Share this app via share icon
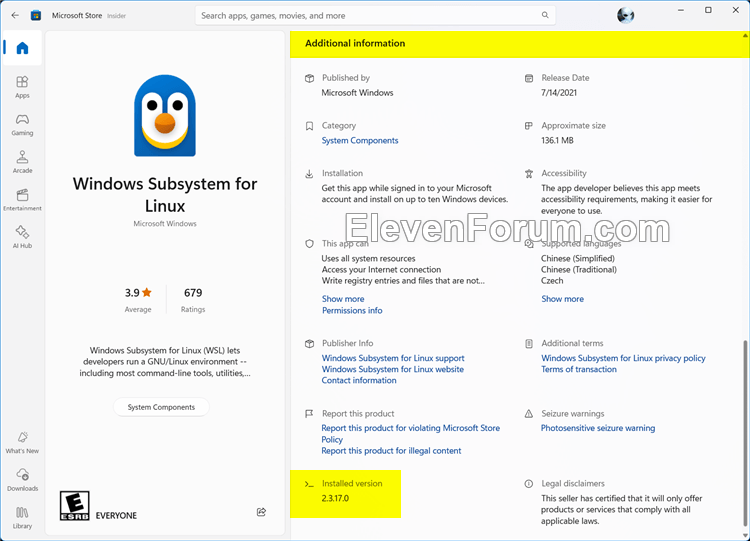Image resolution: width=750 pixels, height=541 pixels. pos(261,512)
